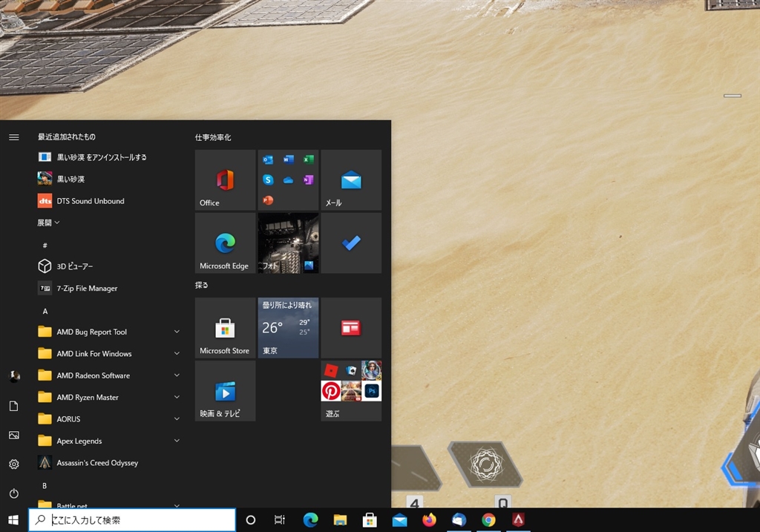Expand recently added list with 展開
This screenshot has height=532, width=760.
[48, 223]
